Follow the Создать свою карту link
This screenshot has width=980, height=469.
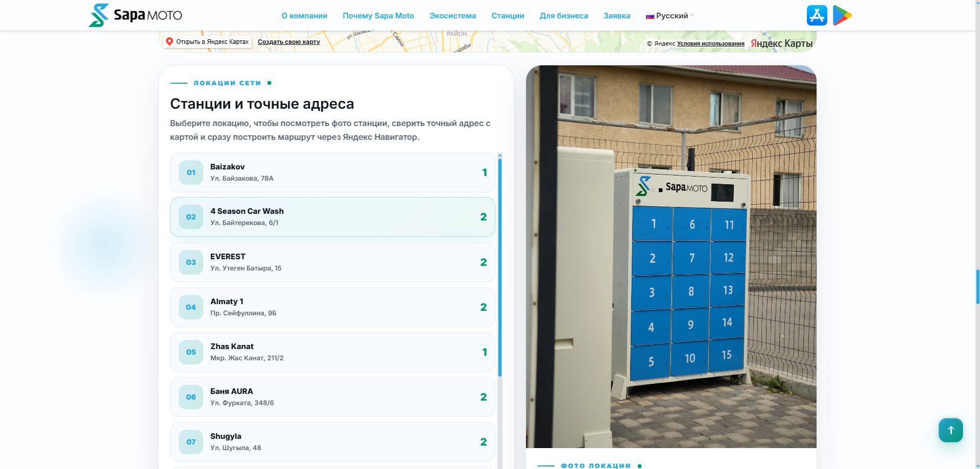pyautogui.click(x=289, y=42)
